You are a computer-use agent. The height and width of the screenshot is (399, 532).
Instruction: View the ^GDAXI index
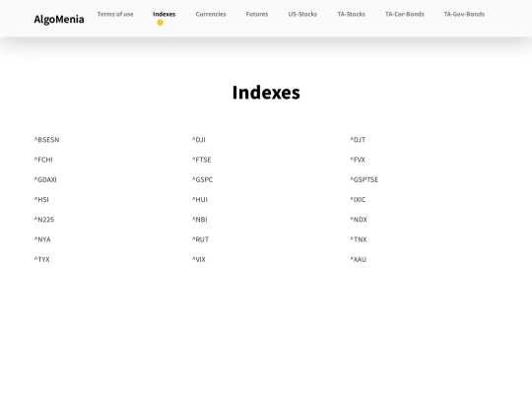coord(45,180)
